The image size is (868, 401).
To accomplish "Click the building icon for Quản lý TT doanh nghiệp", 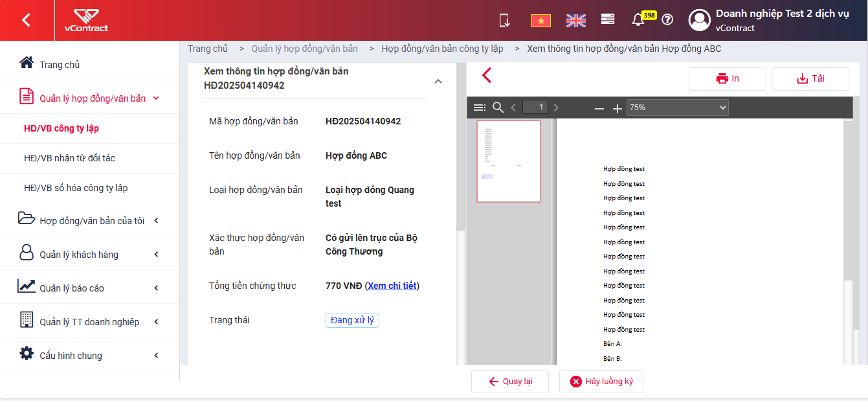I will click(x=26, y=319).
